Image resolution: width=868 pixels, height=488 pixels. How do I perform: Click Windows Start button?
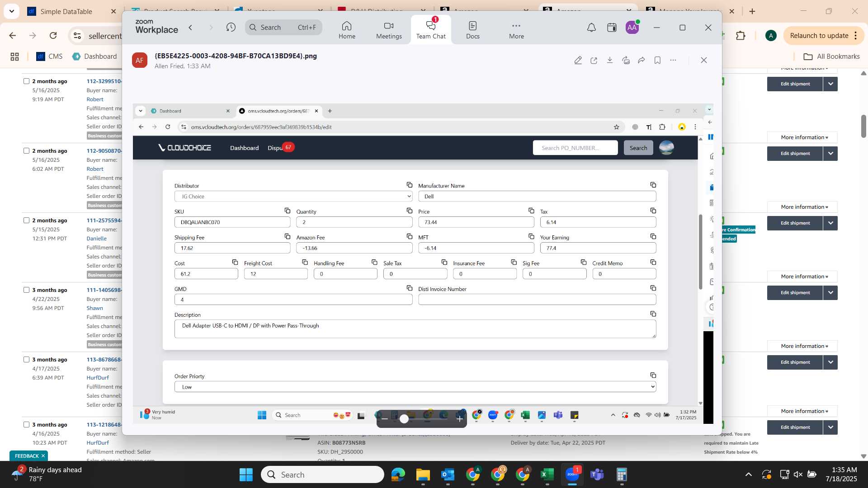coord(246,475)
